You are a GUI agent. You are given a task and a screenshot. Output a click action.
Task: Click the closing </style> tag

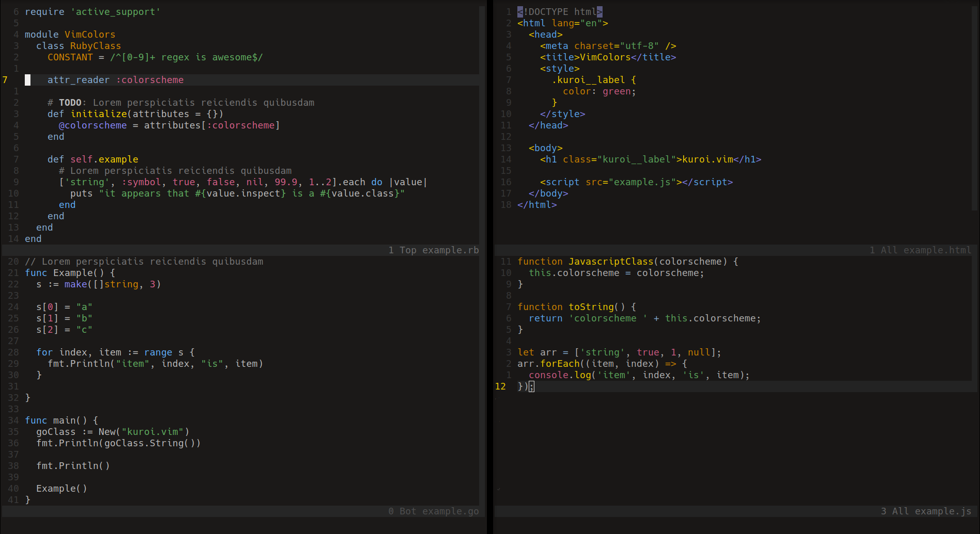tap(563, 114)
